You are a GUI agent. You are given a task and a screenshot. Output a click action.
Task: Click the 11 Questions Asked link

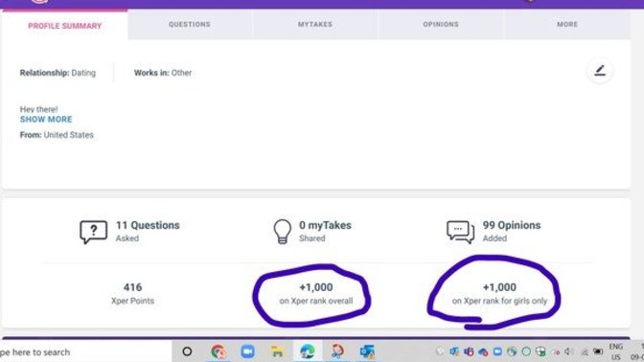pyautogui.click(x=148, y=231)
